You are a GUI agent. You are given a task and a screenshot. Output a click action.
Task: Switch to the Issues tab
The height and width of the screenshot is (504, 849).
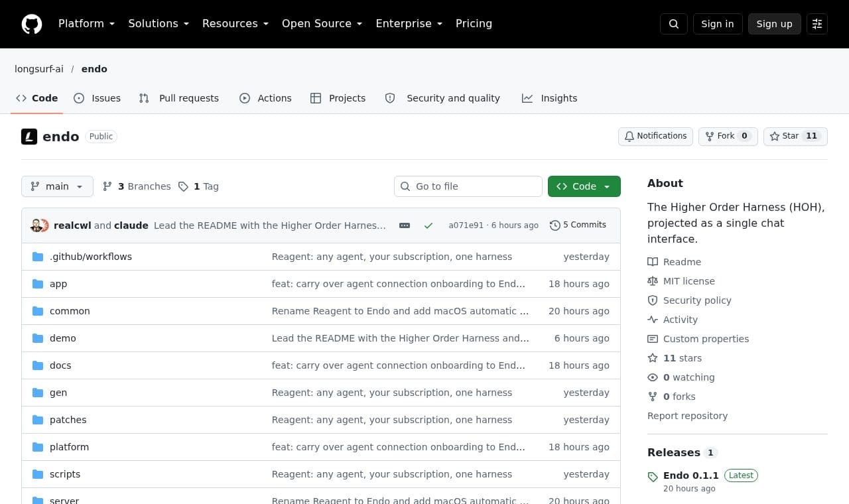tap(98, 98)
